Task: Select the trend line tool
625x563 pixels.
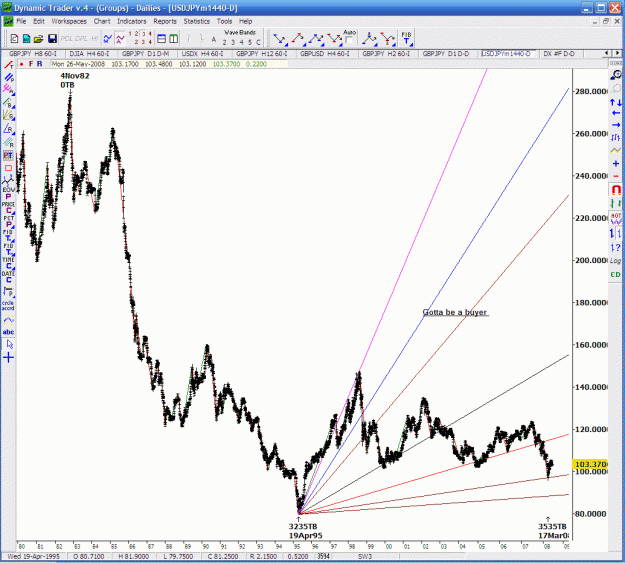Action: pyautogui.click(x=8, y=65)
